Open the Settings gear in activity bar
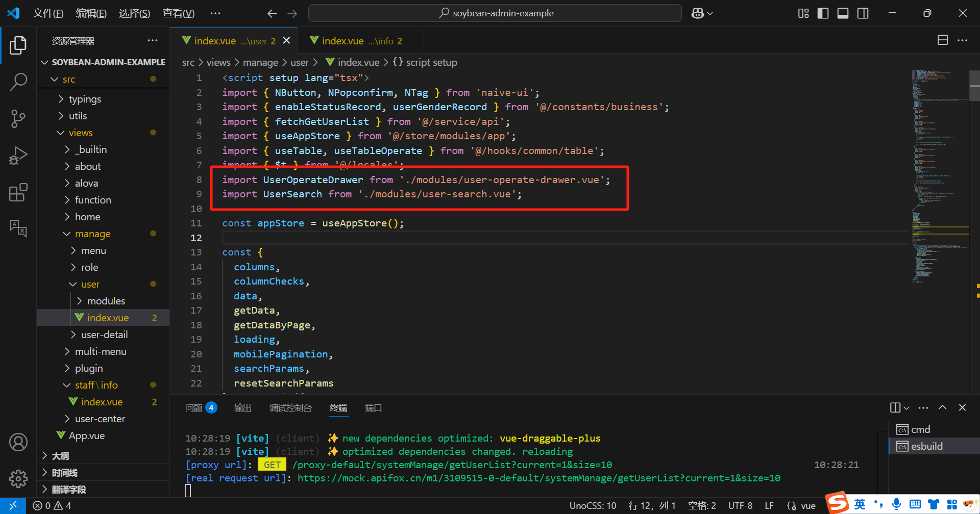This screenshot has width=980, height=514. click(18, 478)
